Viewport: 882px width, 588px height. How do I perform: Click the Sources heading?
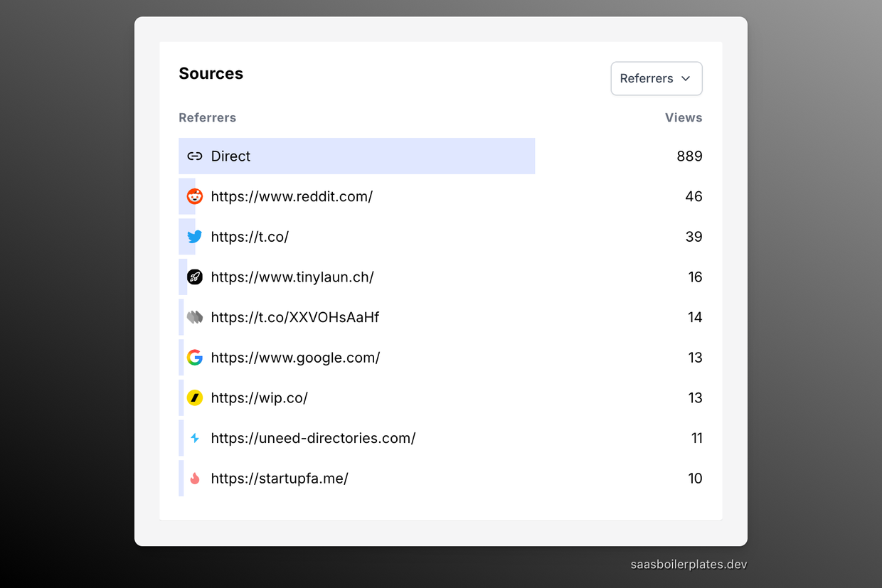pos(211,73)
